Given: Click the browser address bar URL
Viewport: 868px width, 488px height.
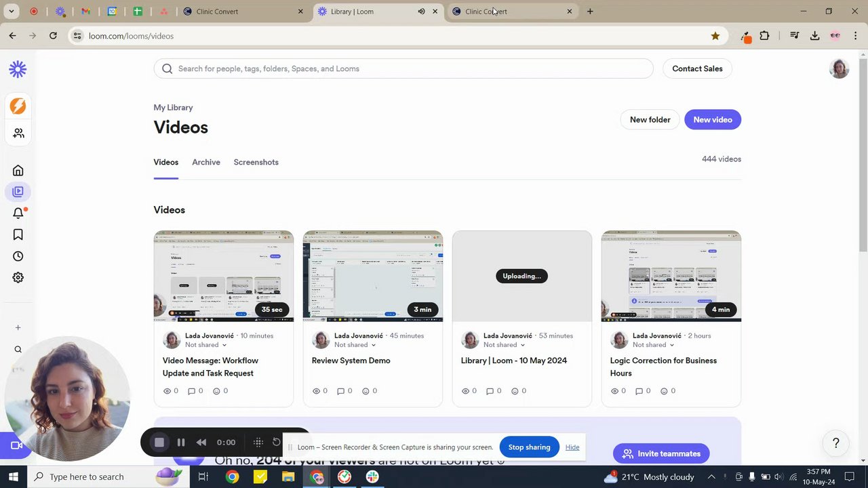Looking at the screenshot, I should [131, 36].
